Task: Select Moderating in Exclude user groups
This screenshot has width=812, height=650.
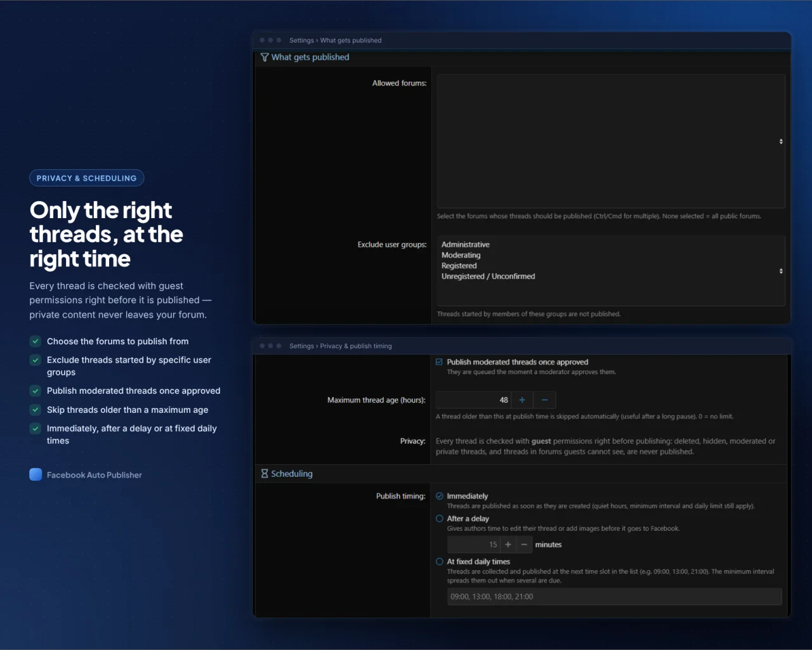Action: (461, 256)
